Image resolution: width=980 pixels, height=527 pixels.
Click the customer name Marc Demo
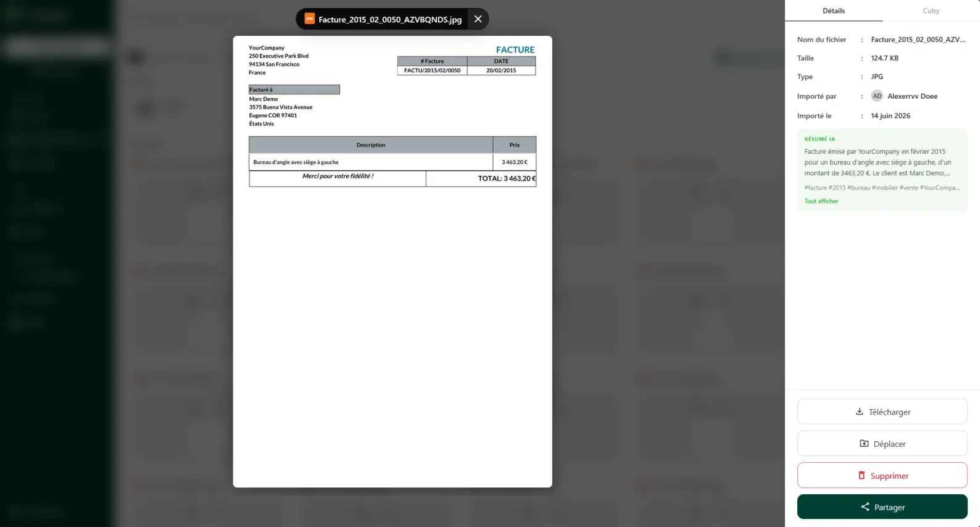(x=264, y=99)
